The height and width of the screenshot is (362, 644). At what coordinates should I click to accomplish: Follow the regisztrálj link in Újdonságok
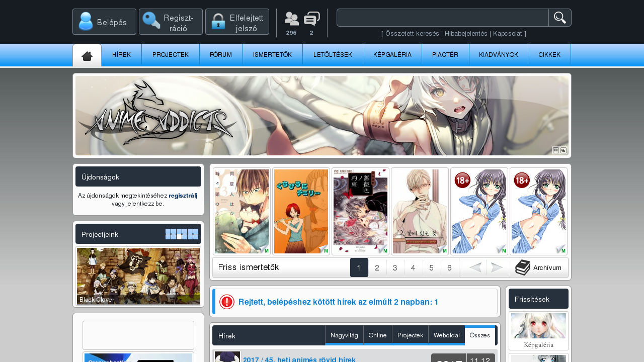183,196
